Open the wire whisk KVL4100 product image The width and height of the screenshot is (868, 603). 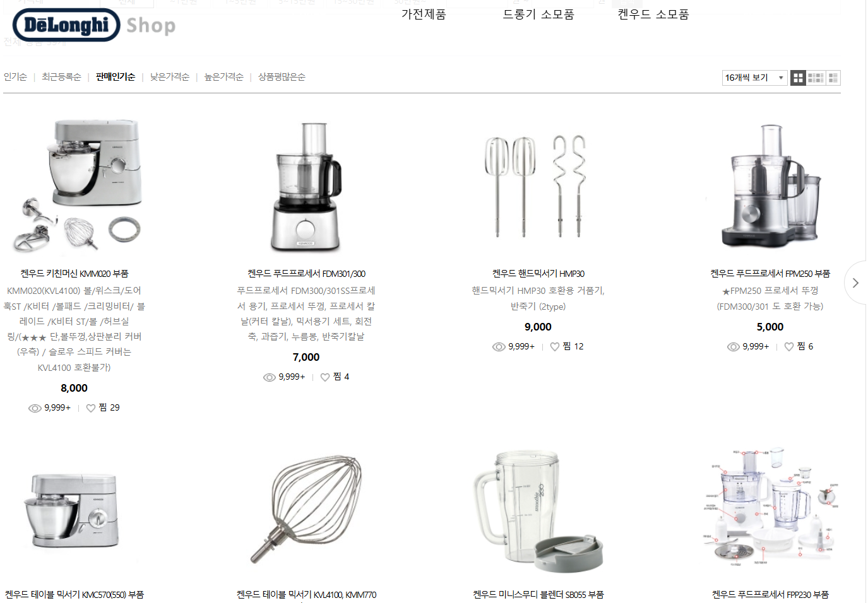tap(306, 509)
